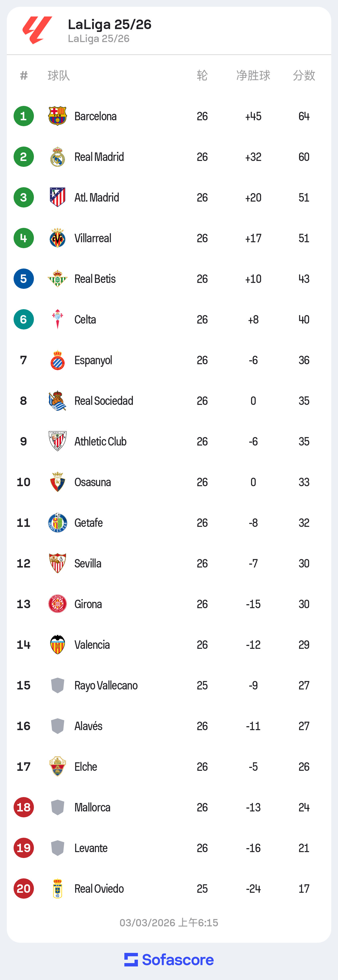The image size is (338, 980).
Task: Click the red position 18 badge
Action: [24, 807]
